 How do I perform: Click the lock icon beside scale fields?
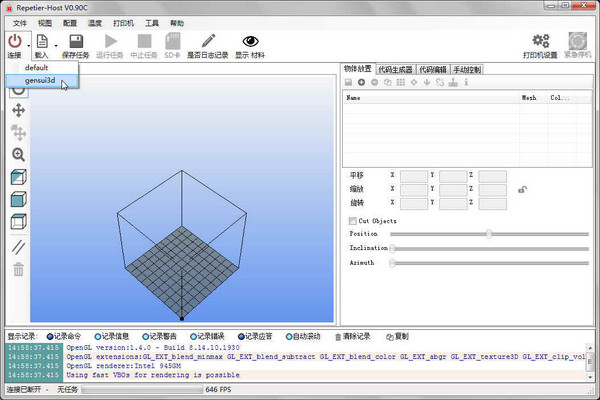click(x=522, y=189)
